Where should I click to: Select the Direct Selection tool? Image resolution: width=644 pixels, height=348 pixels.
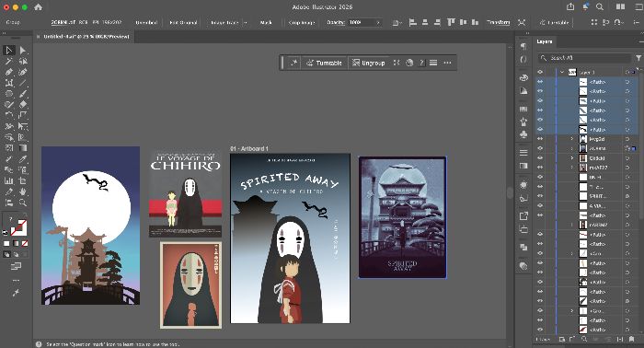click(x=23, y=50)
